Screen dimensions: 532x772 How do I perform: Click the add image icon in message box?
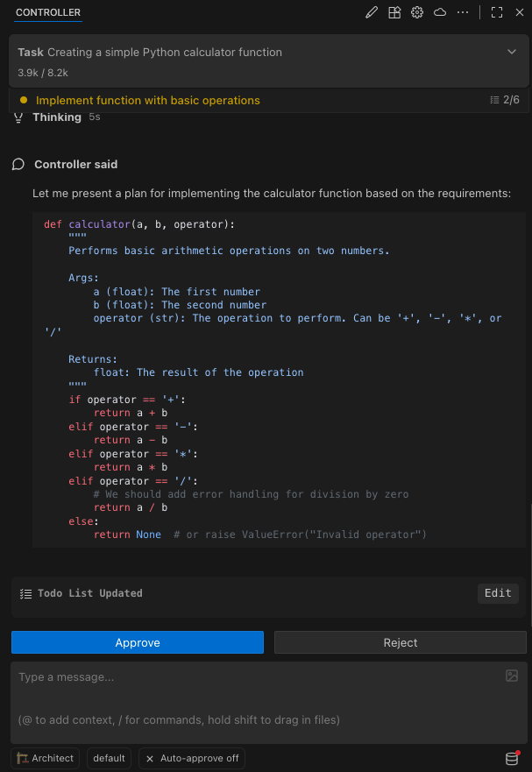click(x=512, y=676)
